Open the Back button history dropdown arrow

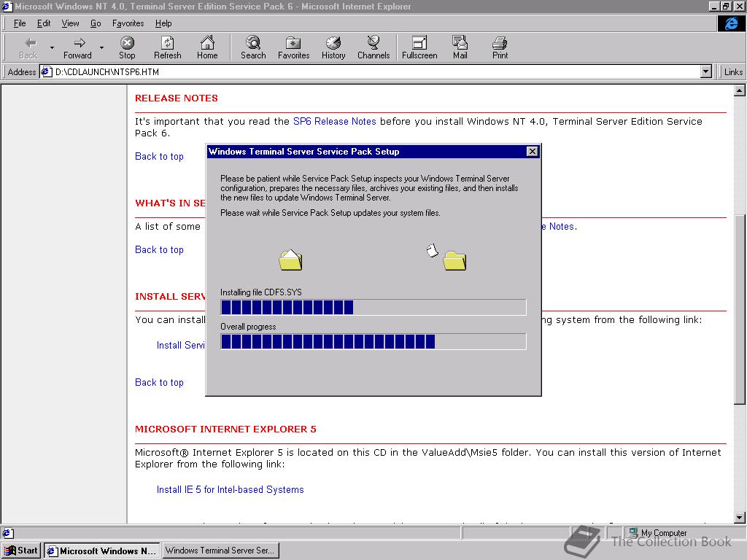[x=52, y=47]
